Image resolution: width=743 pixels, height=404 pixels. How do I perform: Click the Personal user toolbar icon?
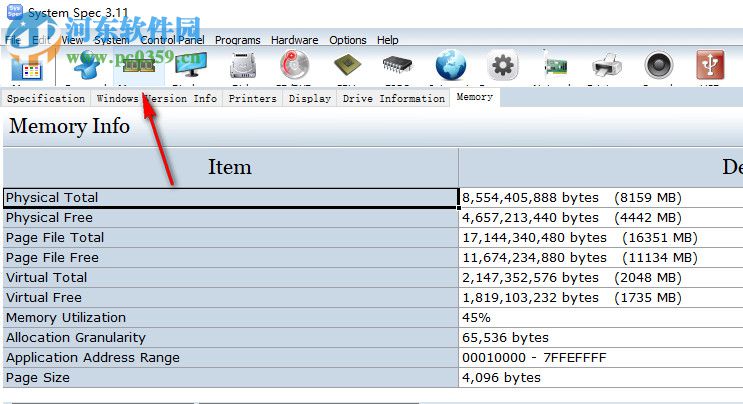[x=88, y=65]
